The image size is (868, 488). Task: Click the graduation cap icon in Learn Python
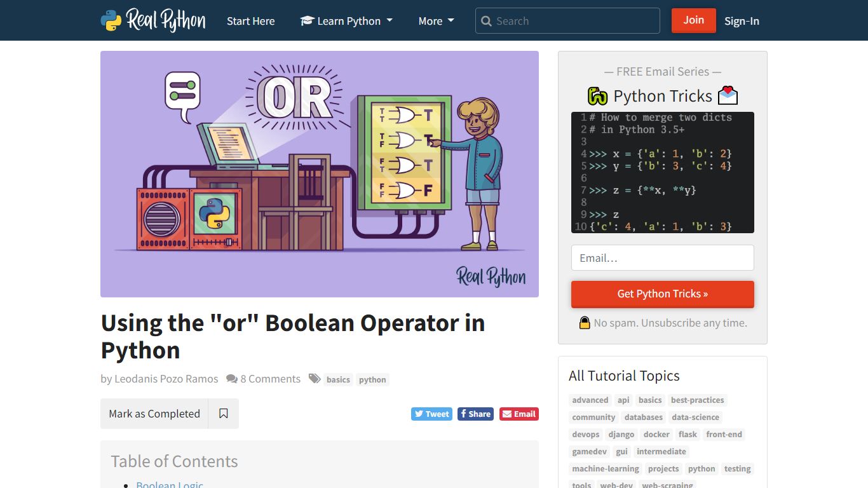[308, 21]
